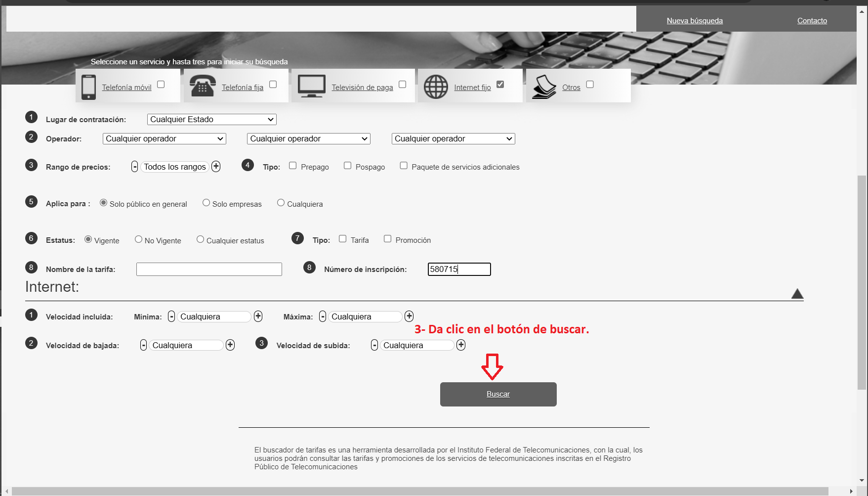Follow the Internet fijo text link
This screenshot has width=868, height=496.
pyautogui.click(x=472, y=87)
